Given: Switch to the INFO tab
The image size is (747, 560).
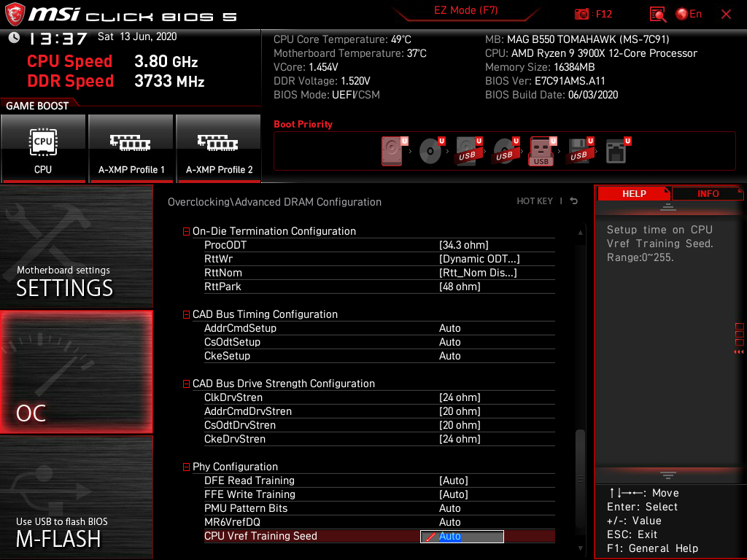Looking at the screenshot, I should pyautogui.click(x=708, y=193).
